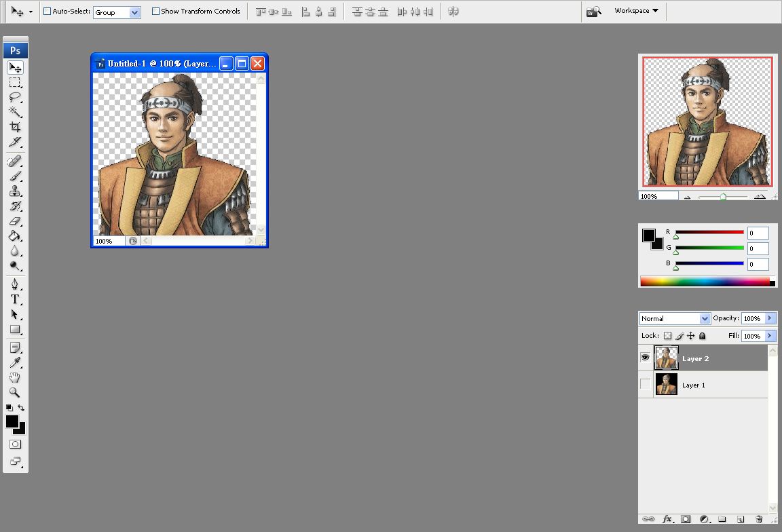Click the Navigator zoom slider handle
This screenshot has width=782, height=532.
click(x=723, y=197)
